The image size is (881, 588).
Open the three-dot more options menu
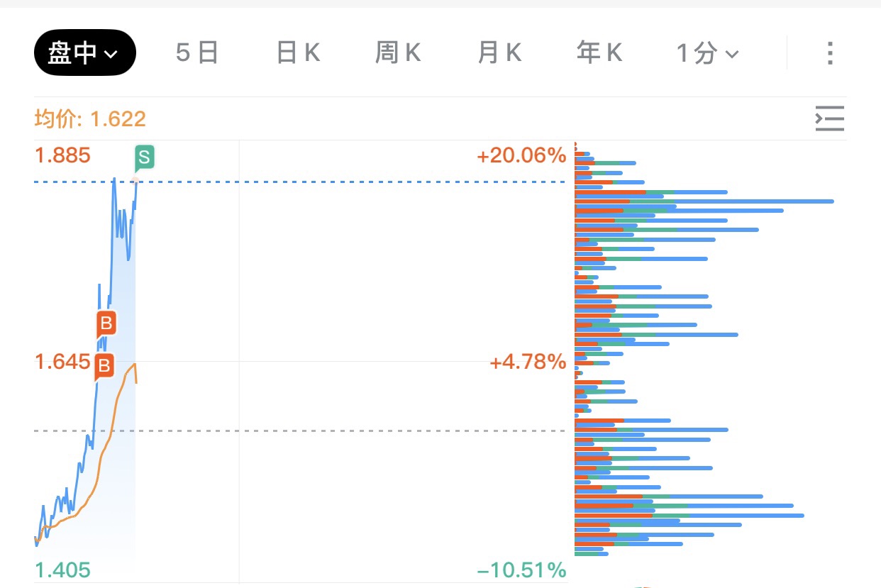click(829, 52)
